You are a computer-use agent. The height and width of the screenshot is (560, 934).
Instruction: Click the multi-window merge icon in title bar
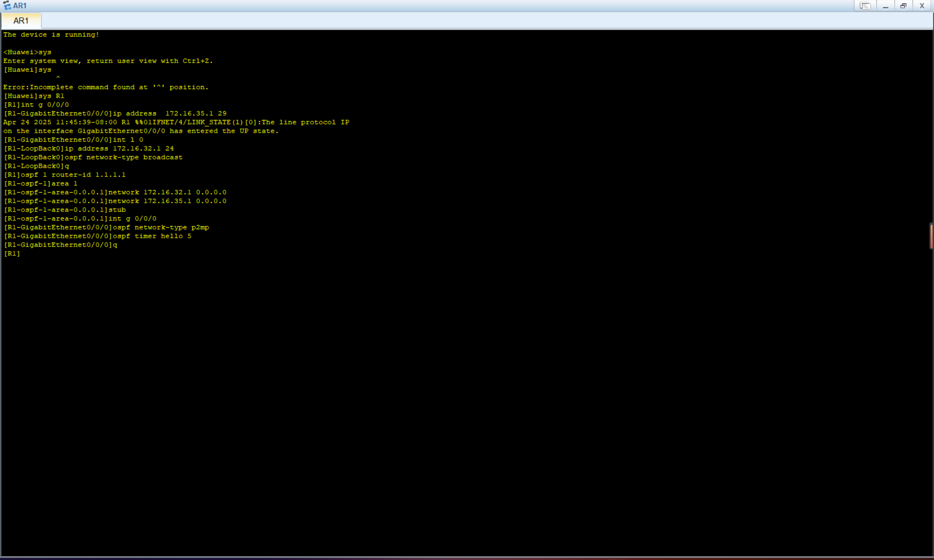point(865,6)
